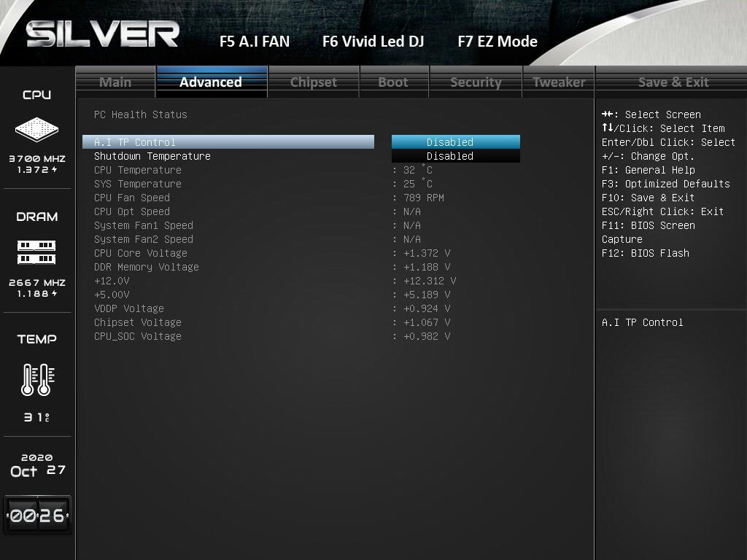The width and height of the screenshot is (747, 560).
Task: Go to the Boot tab
Action: click(x=393, y=82)
